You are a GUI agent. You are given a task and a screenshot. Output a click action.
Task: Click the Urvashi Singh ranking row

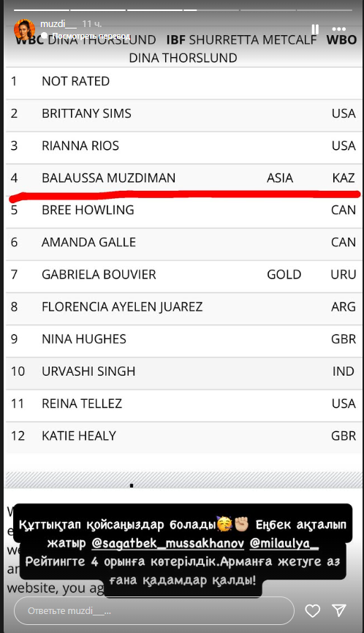(x=183, y=371)
